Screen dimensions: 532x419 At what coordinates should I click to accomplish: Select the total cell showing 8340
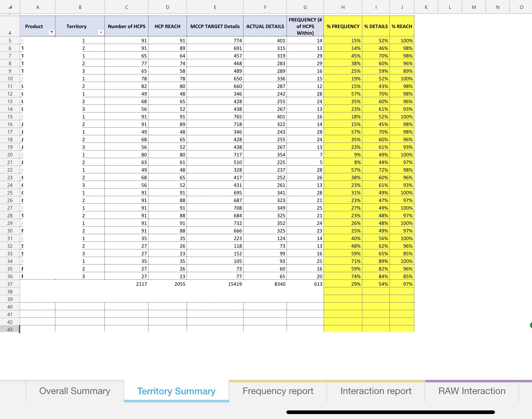(265, 284)
